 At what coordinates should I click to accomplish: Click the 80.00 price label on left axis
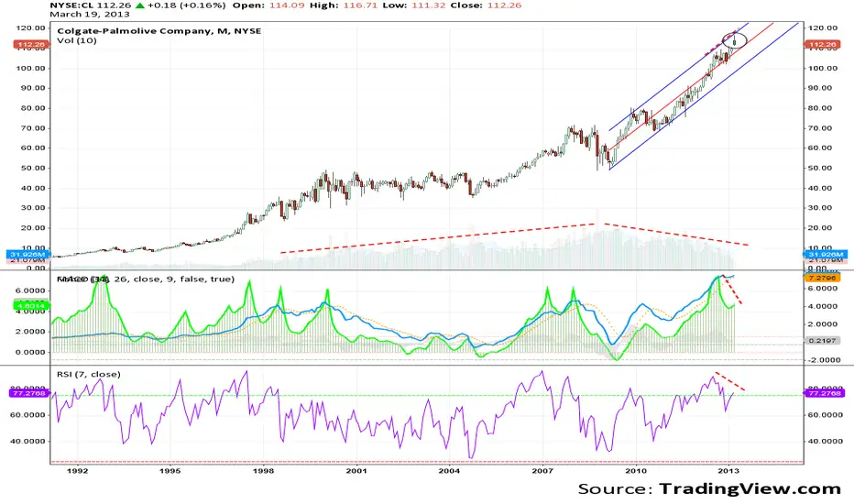pyautogui.click(x=34, y=108)
